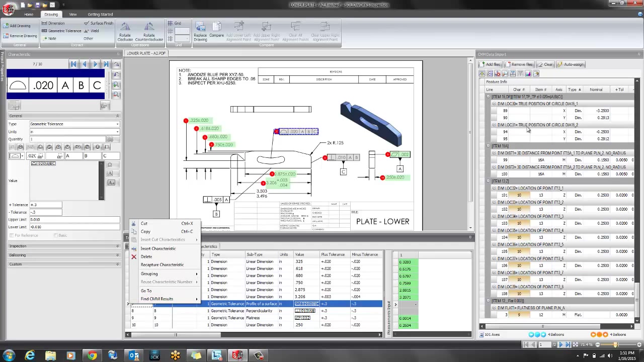This screenshot has width=644, height=362.
Task: Click the Auto-assign button
Action: click(572, 64)
